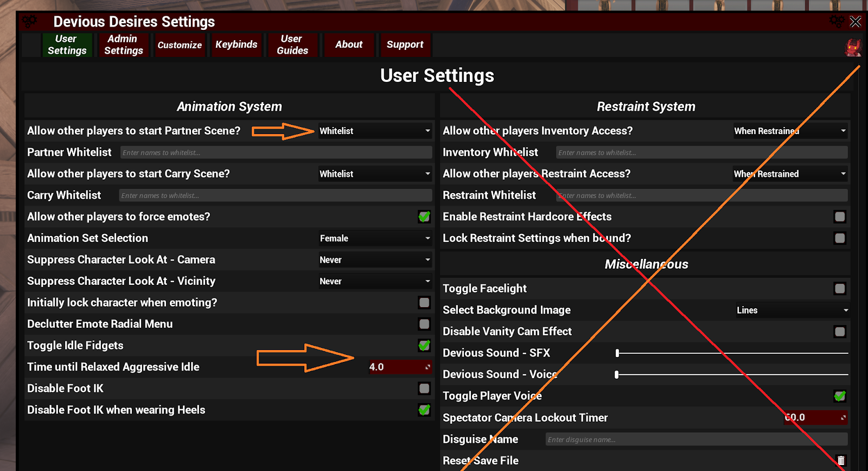Enable Disable Vanity Cam Effect checkbox
This screenshot has width=868, height=471.
[x=840, y=332]
